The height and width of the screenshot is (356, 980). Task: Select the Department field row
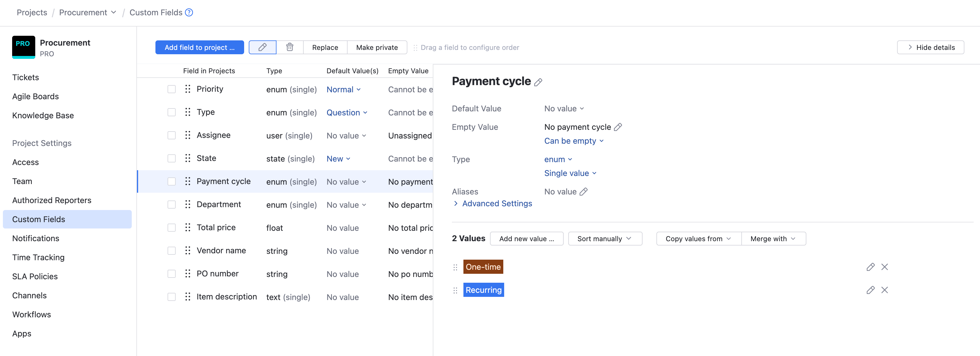tap(219, 204)
